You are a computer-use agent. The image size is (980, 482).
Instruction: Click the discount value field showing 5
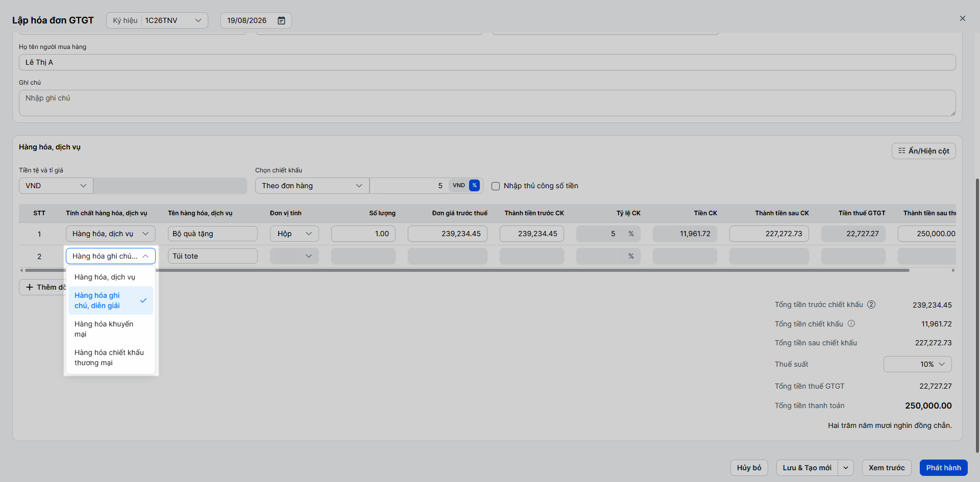coord(409,186)
